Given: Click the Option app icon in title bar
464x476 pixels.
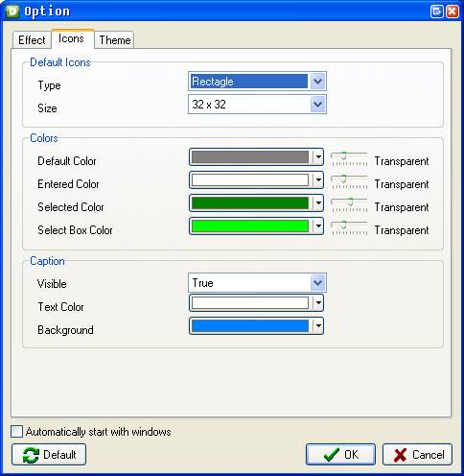Looking at the screenshot, I should pos(12,12).
